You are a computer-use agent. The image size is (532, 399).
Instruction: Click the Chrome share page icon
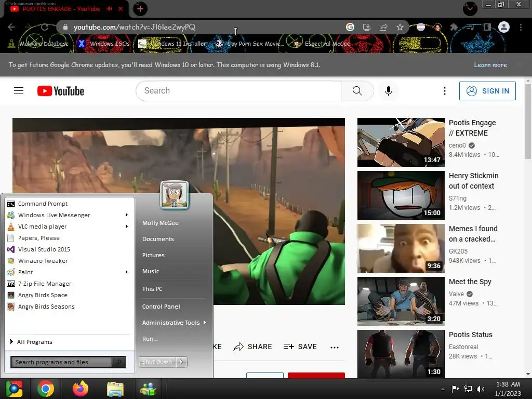[383, 27]
